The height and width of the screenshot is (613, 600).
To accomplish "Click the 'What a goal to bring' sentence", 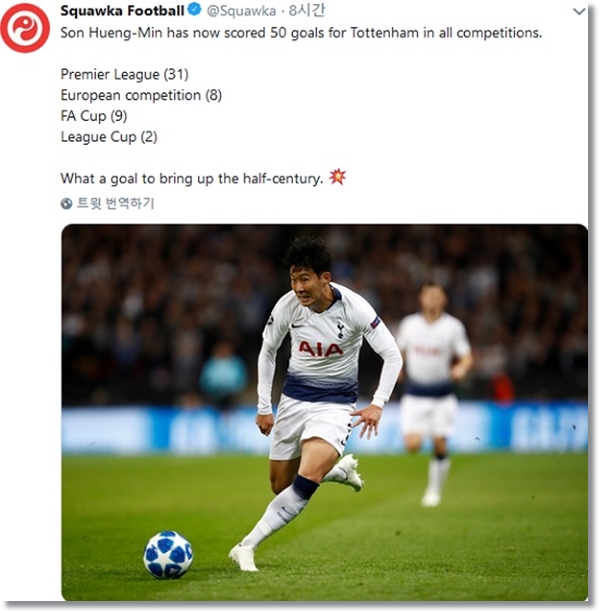I will [x=192, y=179].
